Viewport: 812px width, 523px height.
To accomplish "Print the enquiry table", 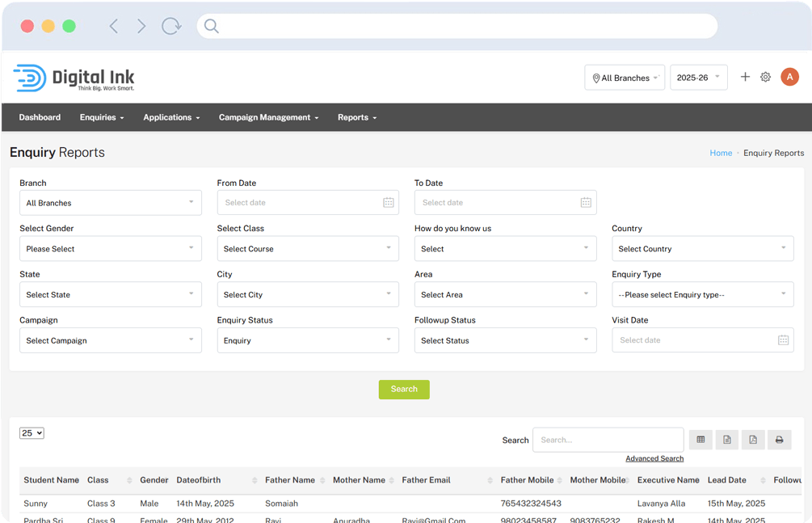I will click(x=779, y=440).
